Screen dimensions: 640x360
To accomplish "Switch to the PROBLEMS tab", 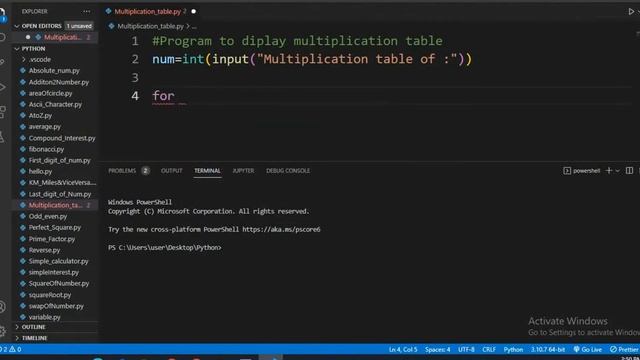I will tap(122, 171).
